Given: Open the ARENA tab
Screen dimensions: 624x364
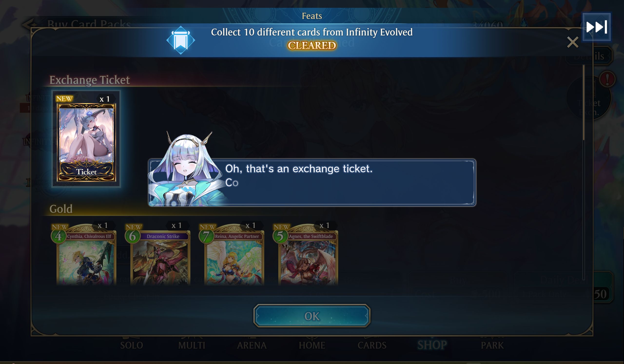Looking at the screenshot, I should (x=252, y=345).
